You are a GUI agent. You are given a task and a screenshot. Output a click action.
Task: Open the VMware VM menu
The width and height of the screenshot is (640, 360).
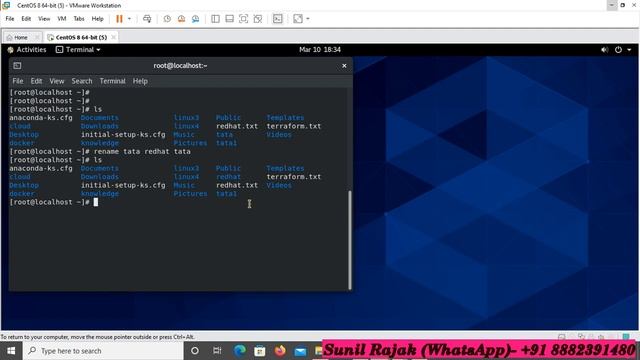(x=62, y=19)
